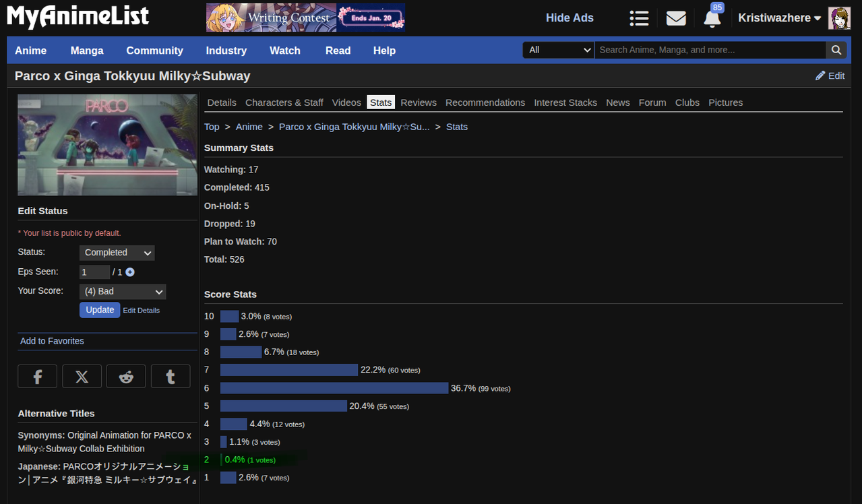Viewport: 862px width, 504px height.
Task: Share on Reddit
Action: click(126, 377)
